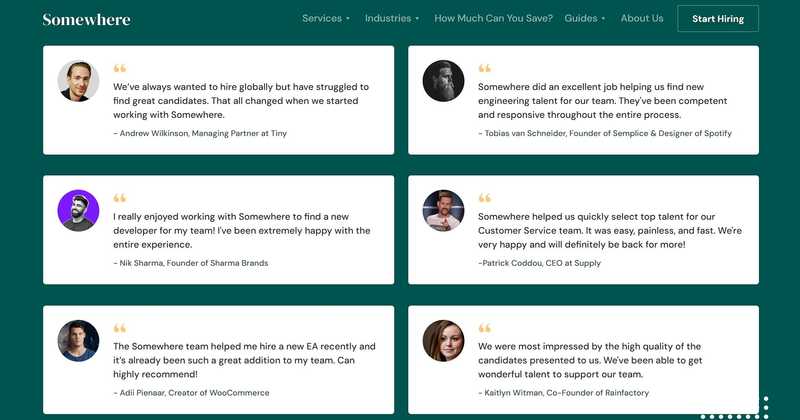Open How Much Can You Save? page
The image size is (800, 420).
tap(493, 18)
